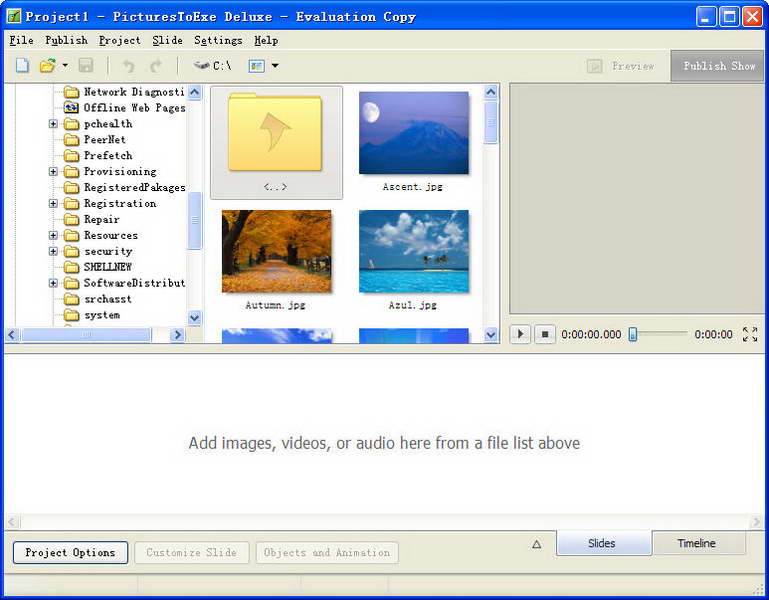Expand the pchealth folder tree node
The image size is (769, 600).
click(x=53, y=124)
